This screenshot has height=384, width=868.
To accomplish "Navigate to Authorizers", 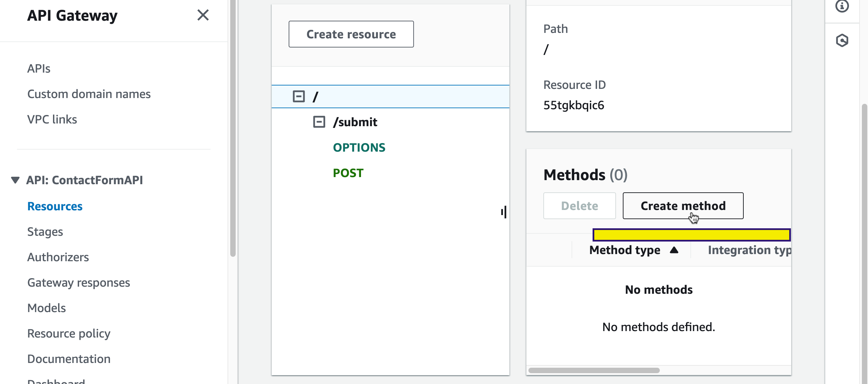I will point(58,257).
